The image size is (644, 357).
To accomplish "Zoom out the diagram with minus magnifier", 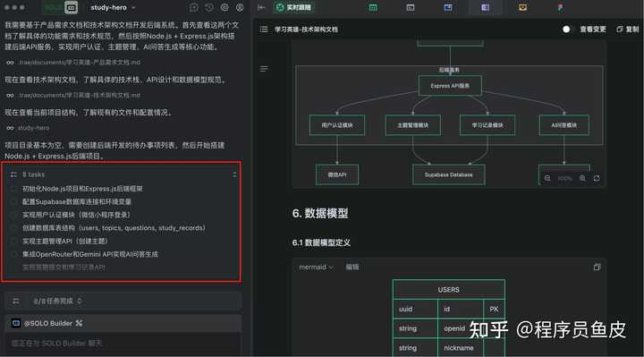I will pyautogui.click(x=547, y=178).
